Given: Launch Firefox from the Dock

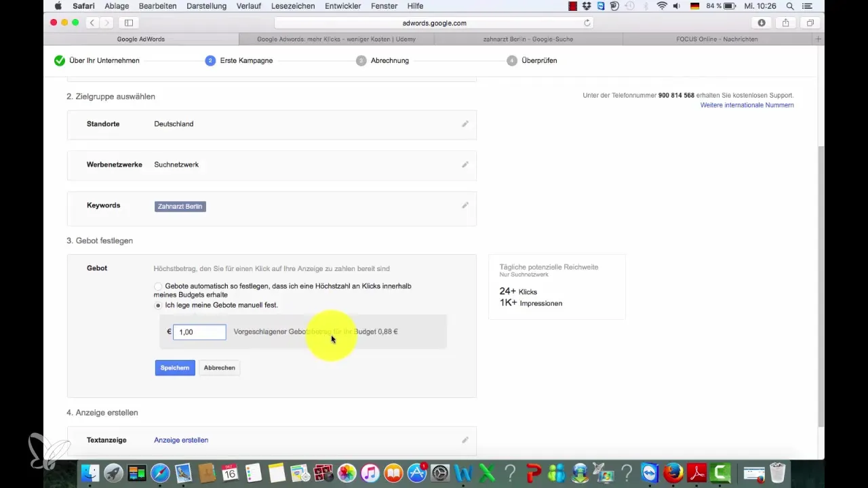Looking at the screenshot, I should click(673, 472).
